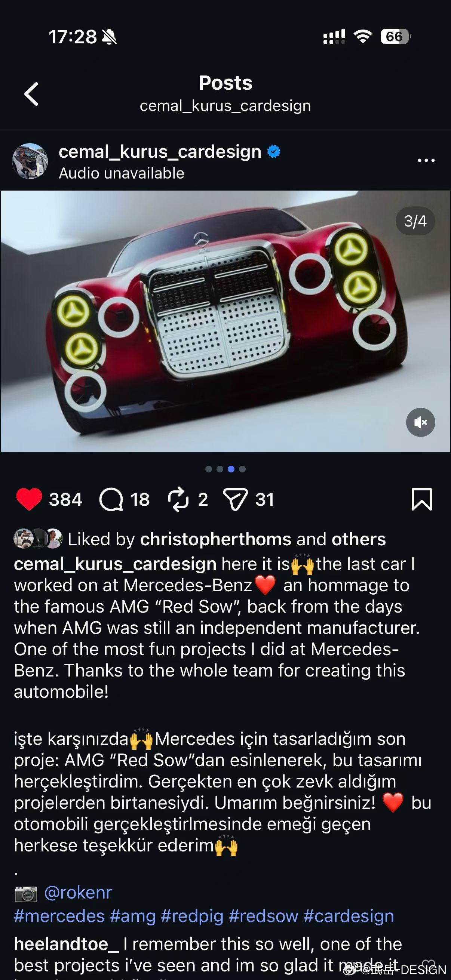Open the #redsow hashtag
Image resolution: width=451 pixels, height=980 pixels.
pos(263,916)
